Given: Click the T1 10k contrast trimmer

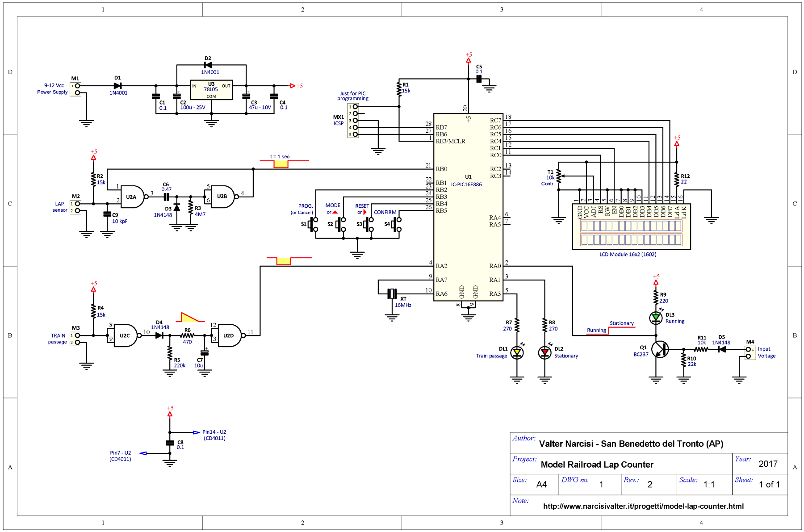Looking at the screenshot, I should point(559,176).
